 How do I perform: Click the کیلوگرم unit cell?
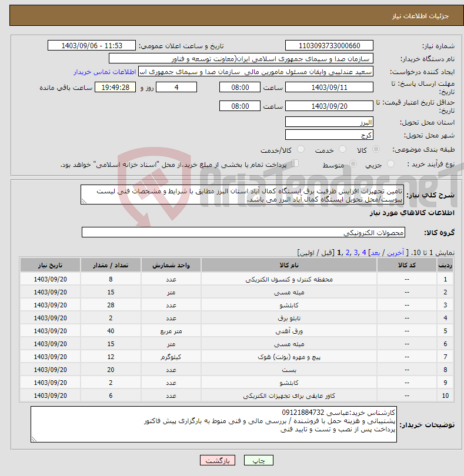[171, 357]
